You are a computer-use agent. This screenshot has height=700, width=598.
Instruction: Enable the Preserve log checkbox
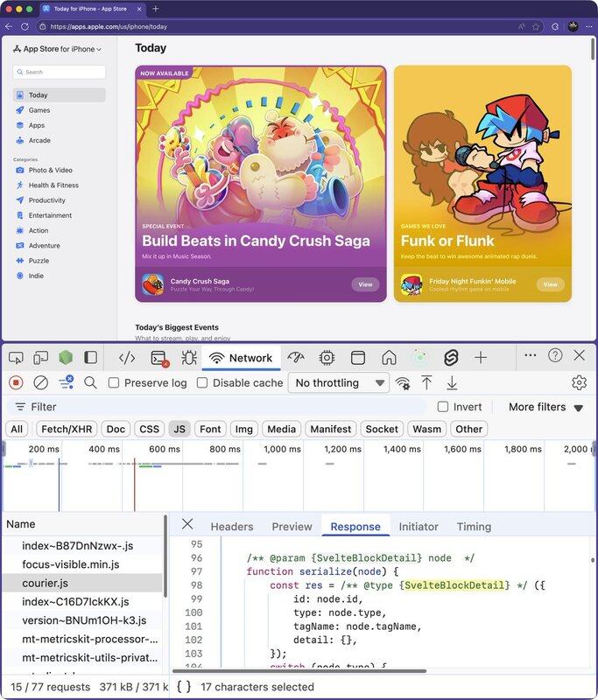click(114, 383)
